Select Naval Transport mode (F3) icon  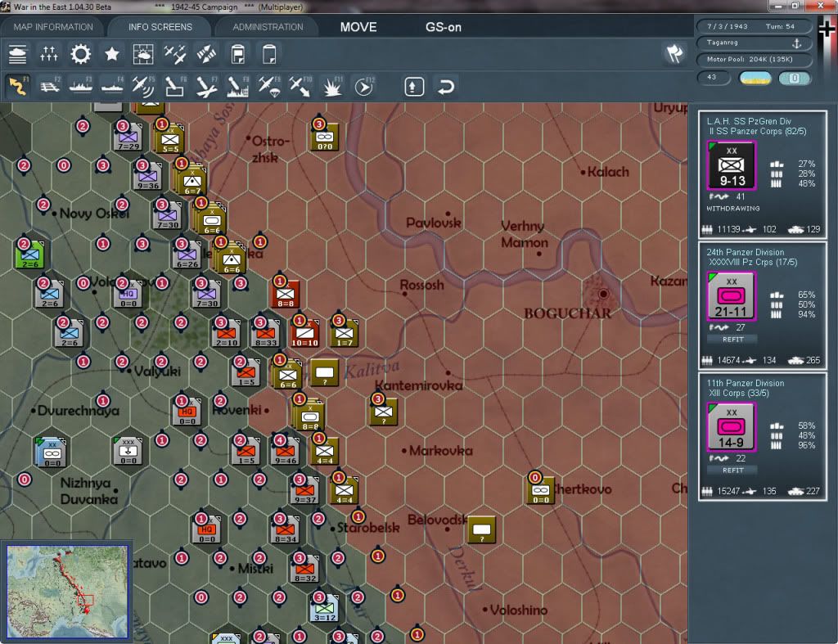pos(81,86)
